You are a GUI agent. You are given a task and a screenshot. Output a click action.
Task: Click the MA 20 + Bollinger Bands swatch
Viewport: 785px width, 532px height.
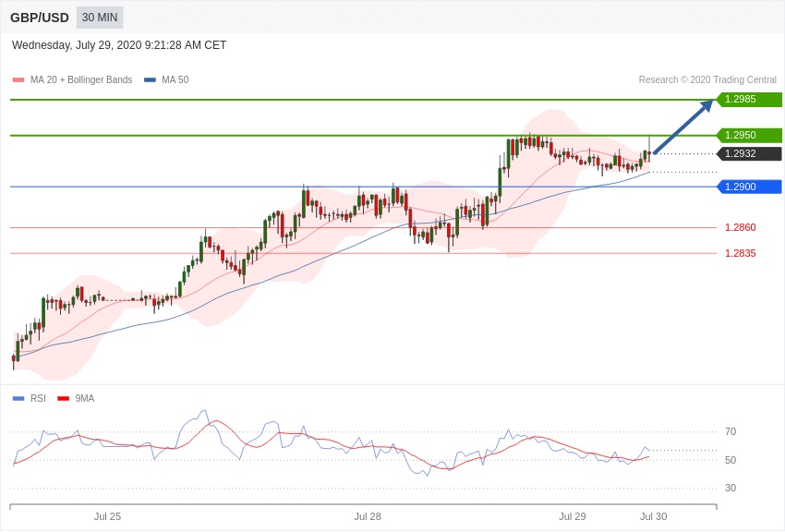18,80
